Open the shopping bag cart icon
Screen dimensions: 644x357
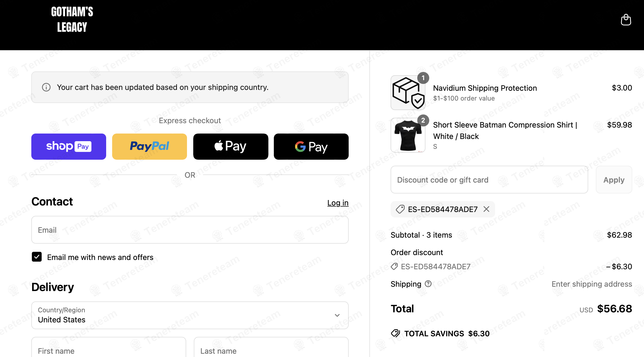click(625, 20)
